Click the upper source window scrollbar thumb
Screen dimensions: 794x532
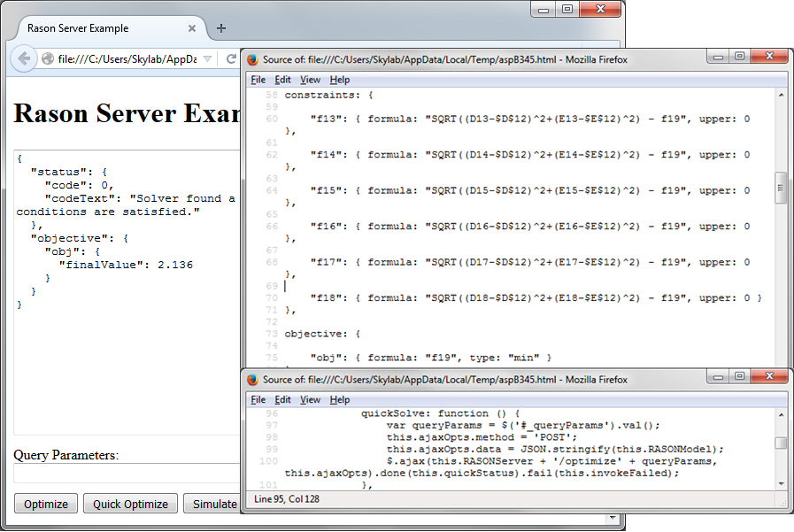[781, 188]
